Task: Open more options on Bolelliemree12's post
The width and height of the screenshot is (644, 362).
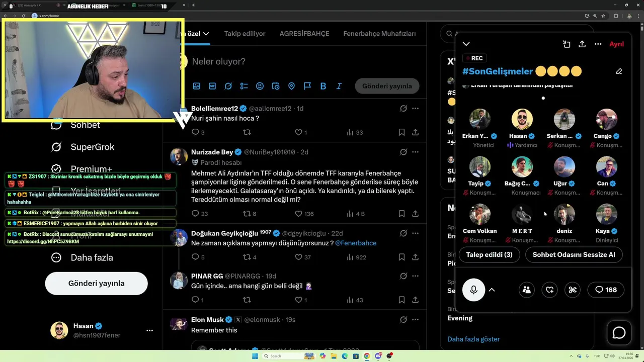Action: pyautogui.click(x=415, y=109)
